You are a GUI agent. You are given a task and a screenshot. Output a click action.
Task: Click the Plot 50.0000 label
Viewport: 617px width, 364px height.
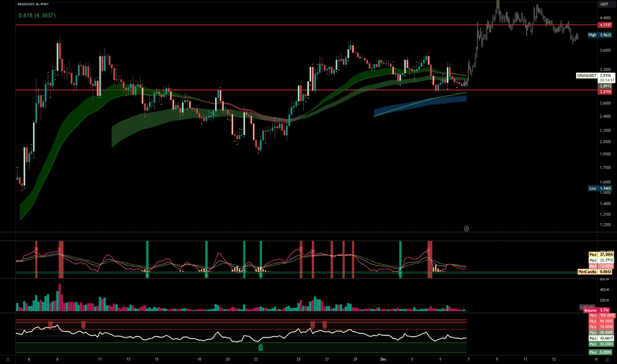[x=601, y=332]
